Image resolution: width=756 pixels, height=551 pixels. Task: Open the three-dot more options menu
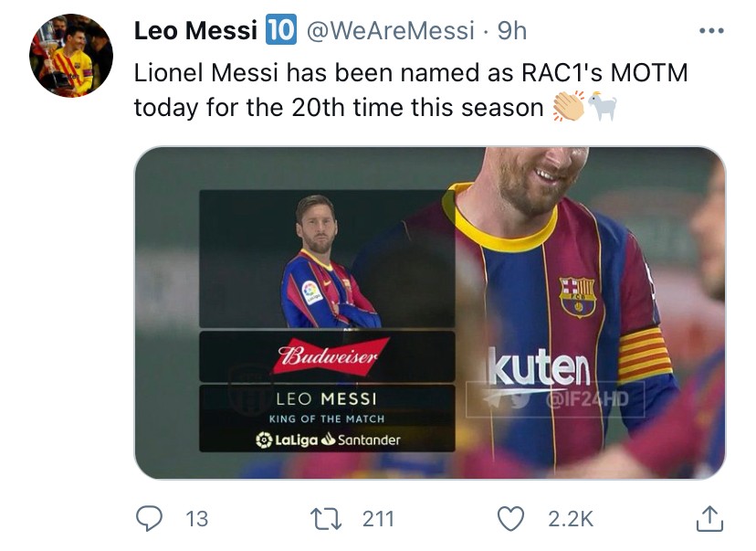[x=710, y=30]
